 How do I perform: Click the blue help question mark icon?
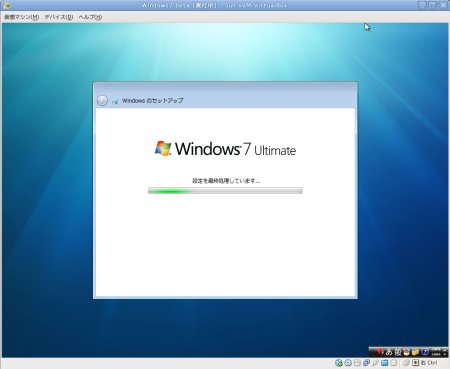pyautogui.click(x=425, y=352)
